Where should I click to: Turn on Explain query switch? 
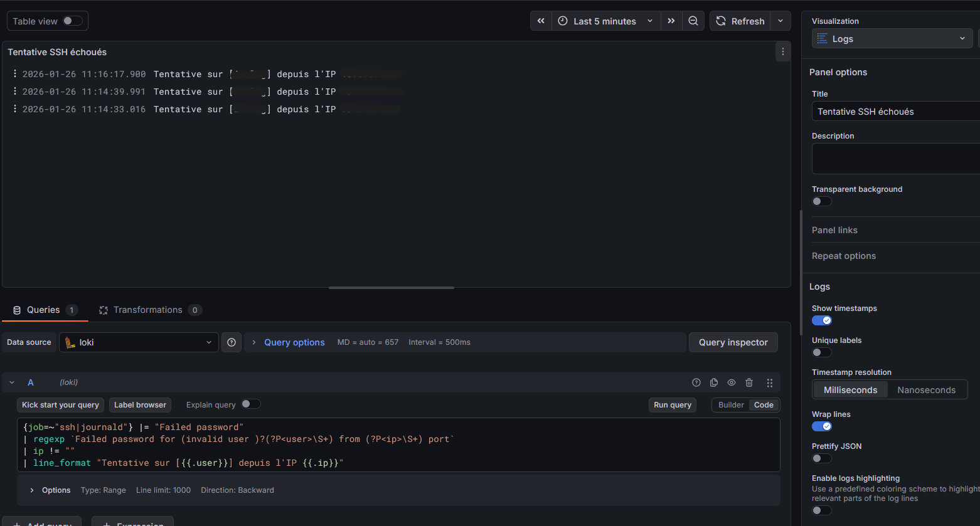[x=250, y=404]
